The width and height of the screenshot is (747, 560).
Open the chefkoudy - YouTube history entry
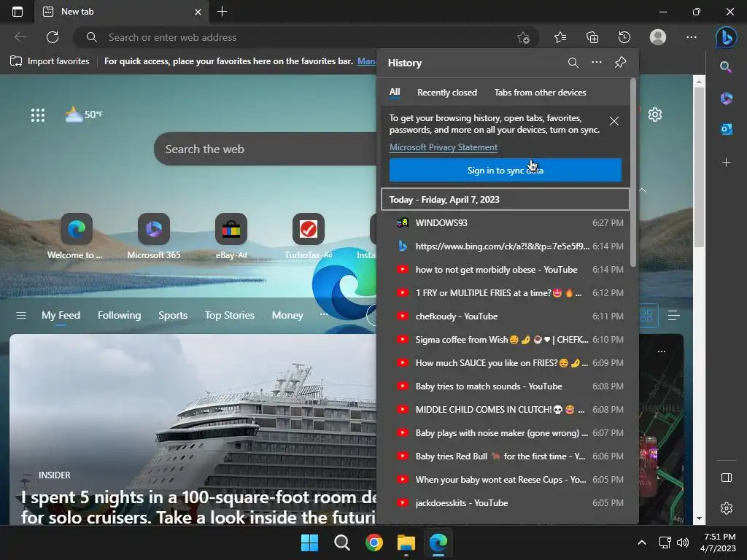tap(505, 316)
